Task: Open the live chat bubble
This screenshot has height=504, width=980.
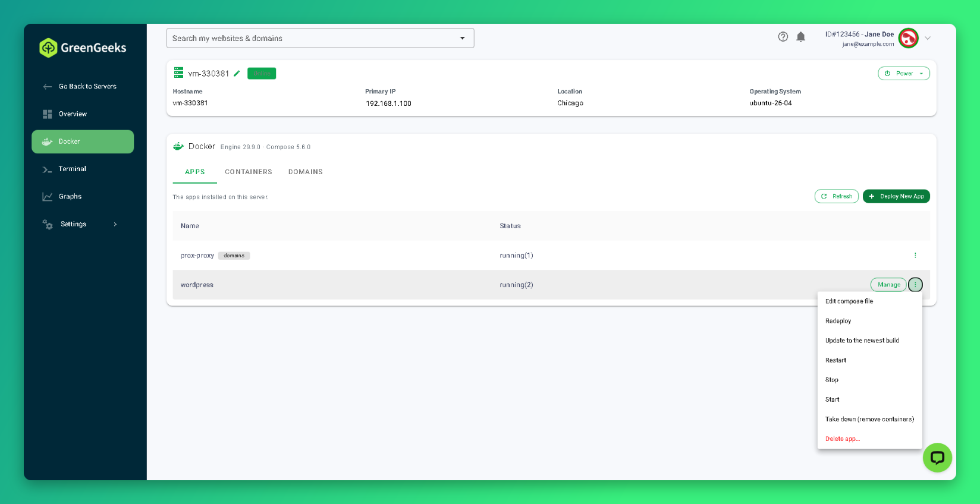Action: [937, 458]
